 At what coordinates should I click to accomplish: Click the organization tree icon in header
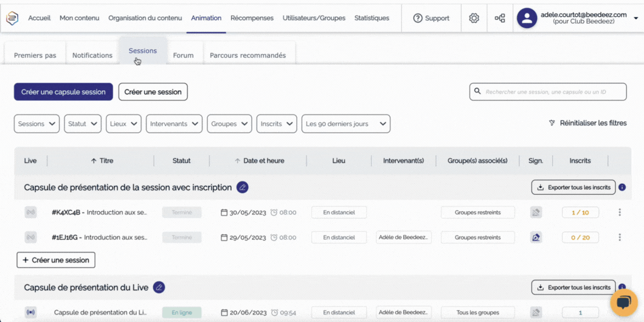coord(500,18)
